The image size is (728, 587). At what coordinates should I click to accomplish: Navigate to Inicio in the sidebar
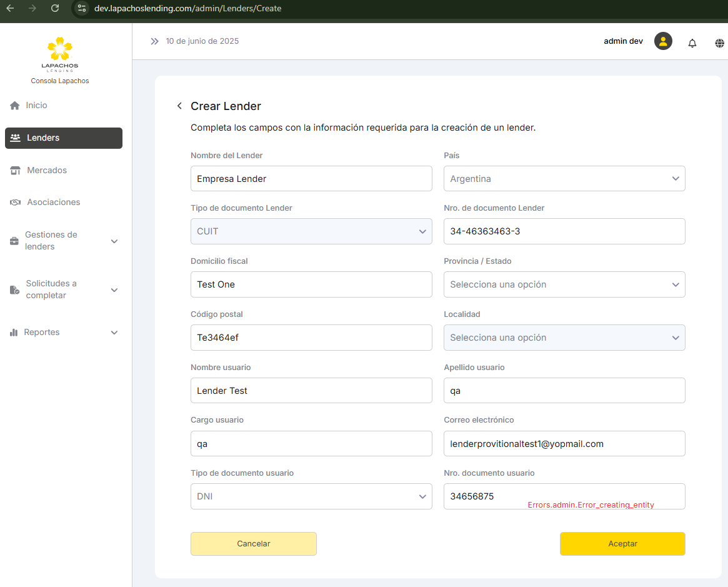coord(36,106)
